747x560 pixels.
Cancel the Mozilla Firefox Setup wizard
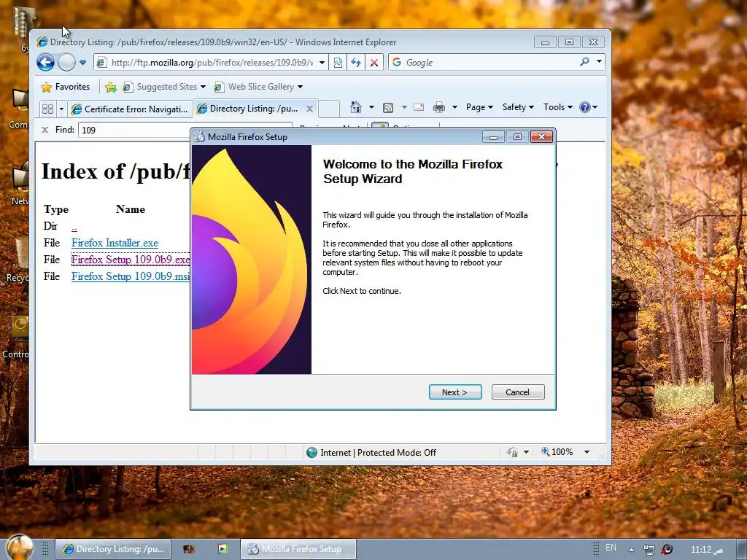click(x=518, y=392)
